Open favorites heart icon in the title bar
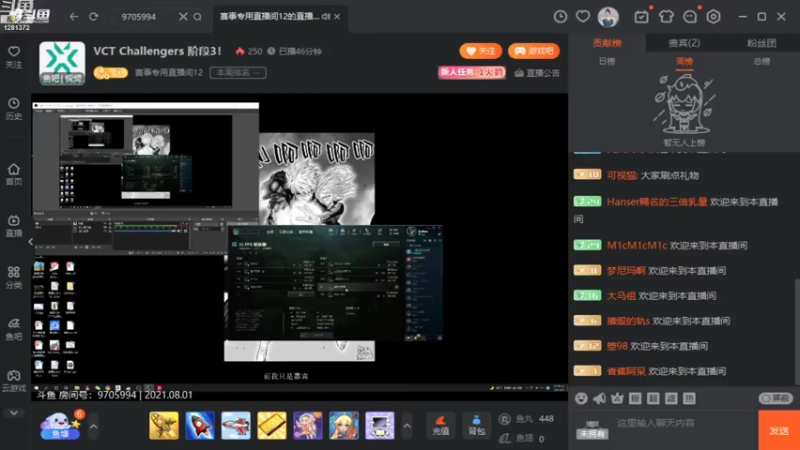This screenshot has width=800, height=450. coord(583,17)
